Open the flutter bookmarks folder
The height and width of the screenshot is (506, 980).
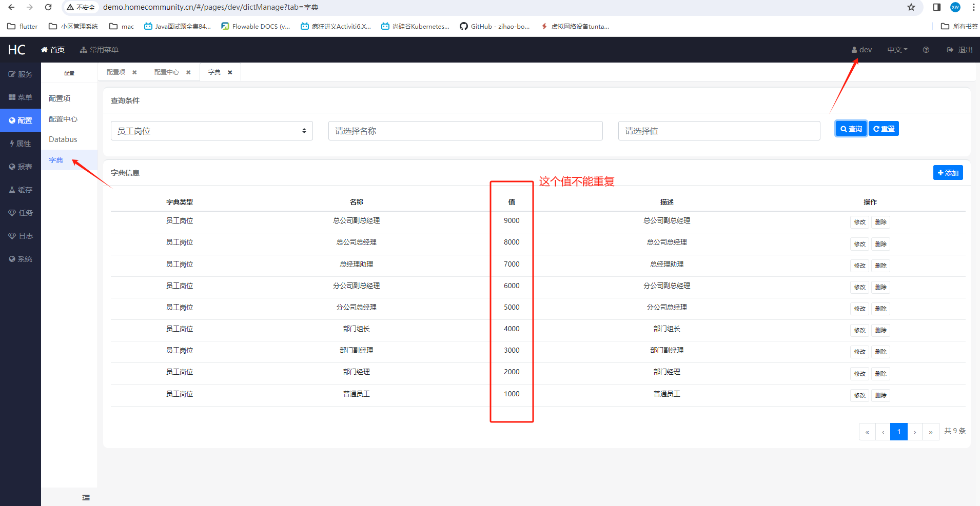tap(23, 26)
